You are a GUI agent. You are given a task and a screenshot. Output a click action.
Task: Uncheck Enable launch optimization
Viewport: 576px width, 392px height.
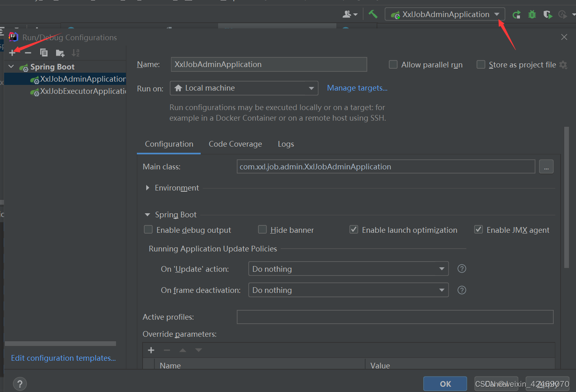click(x=354, y=230)
